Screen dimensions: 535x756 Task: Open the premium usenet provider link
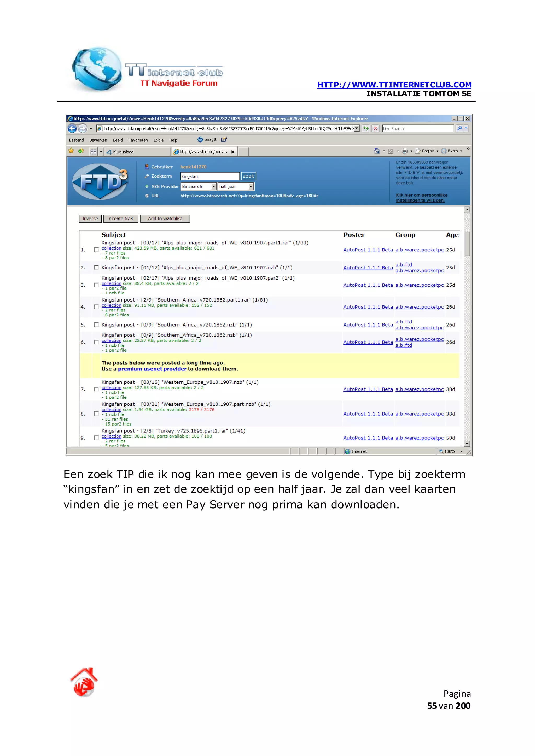(152, 369)
